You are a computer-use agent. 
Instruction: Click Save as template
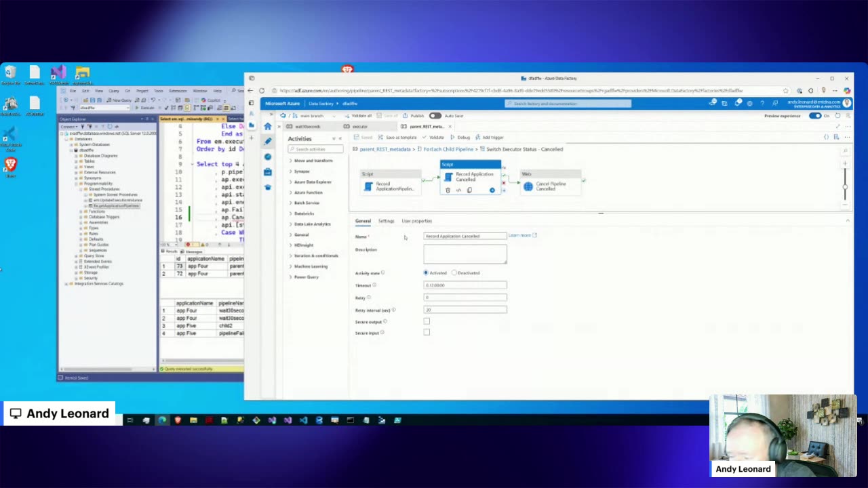point(397,138)
